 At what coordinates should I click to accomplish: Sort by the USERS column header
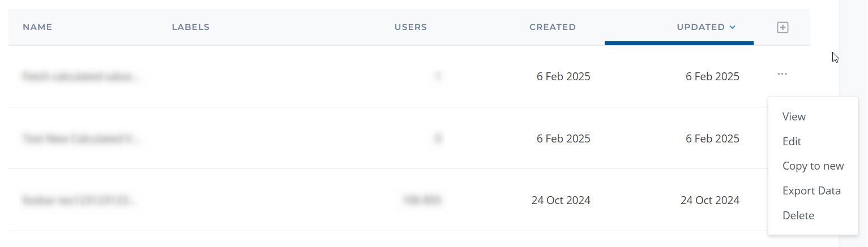(411, 27)
